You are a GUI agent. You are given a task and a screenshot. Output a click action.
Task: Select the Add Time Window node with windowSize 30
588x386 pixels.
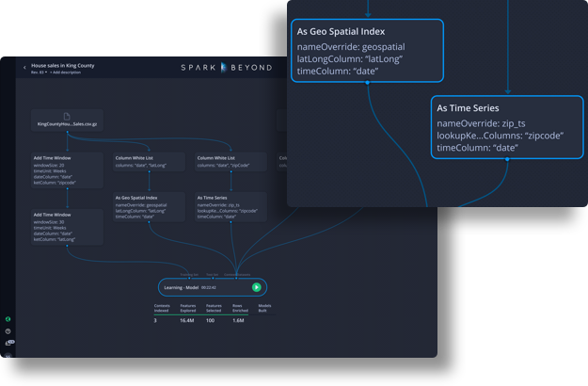pyautogui.click(x=67, y=227)
